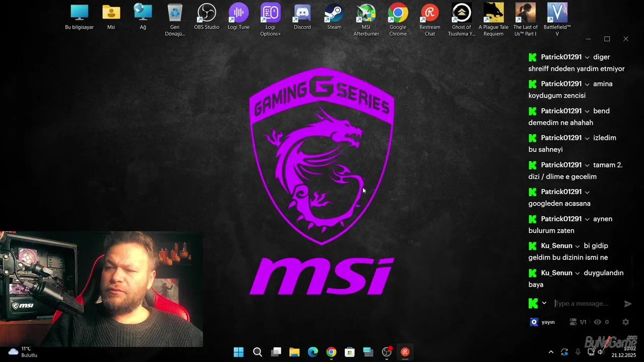This screenshot has width=644, height=362.
Task: Send the chat message with arrow icon
Action: tap(627, 304)
